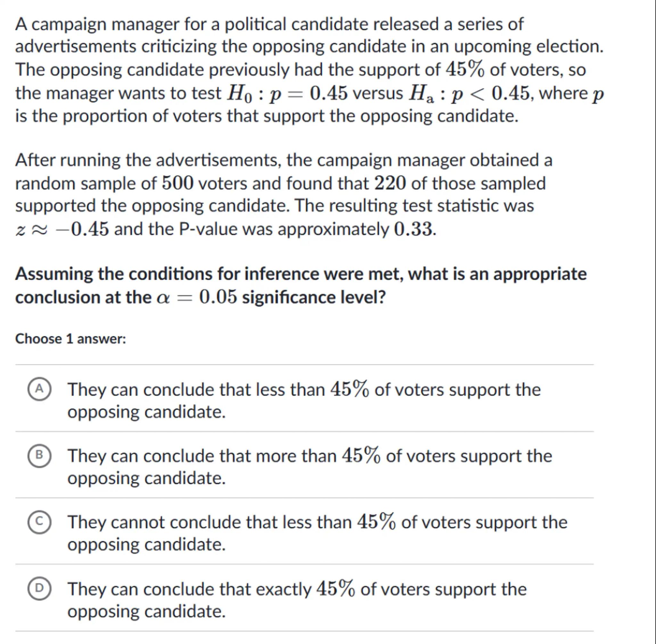Select radio button D
The height and width of the screenshot is (644, 656).
[x=40, y=589]
